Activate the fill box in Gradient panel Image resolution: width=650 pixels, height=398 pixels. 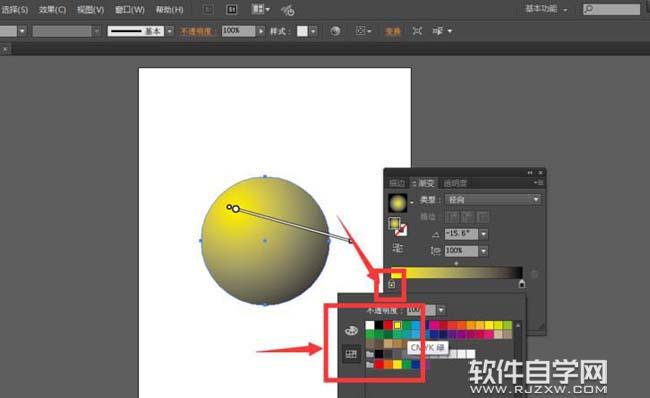(x=394, y=223)
